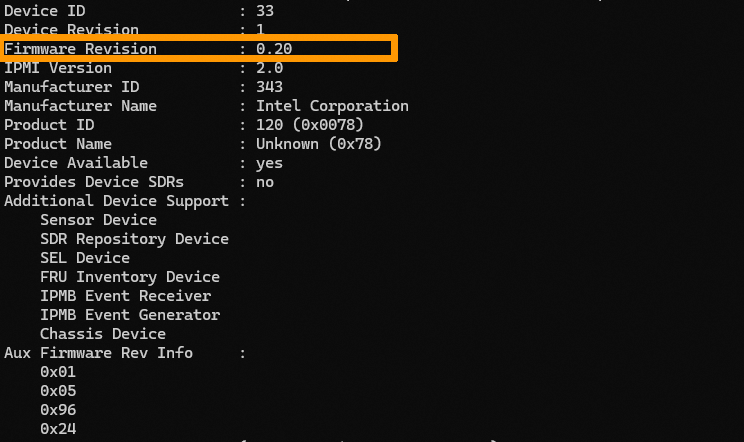Screen dimensions: 744x442
Task: Click the SDR Repository Device line
Action: (x=134, y=239)
